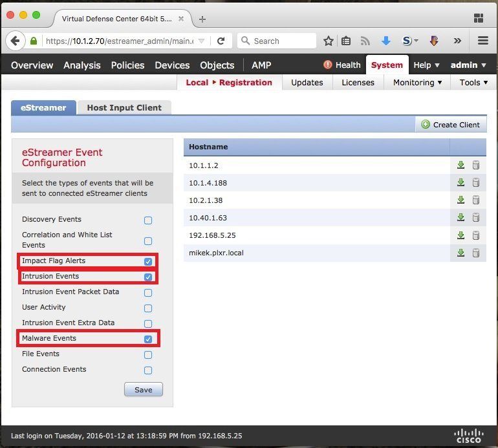Image resolution: width=498 pixels, height=448 pixels.
Task: Delete client 10.40.1.63
Action: (x=476, y=217)
